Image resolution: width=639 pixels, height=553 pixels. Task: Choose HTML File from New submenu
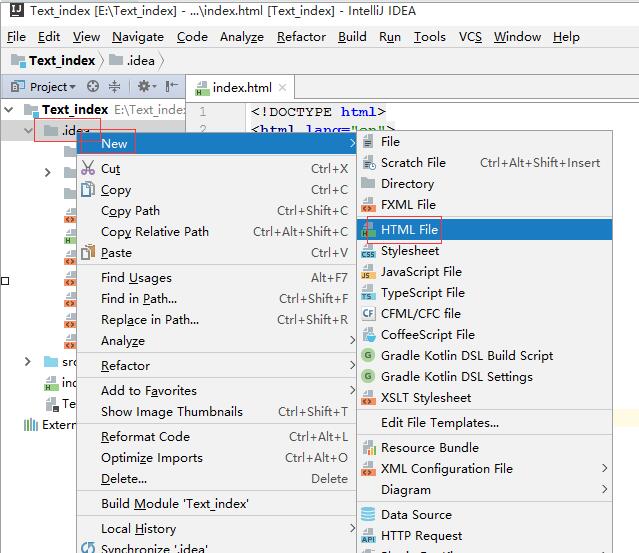click(x=485, y=230)
